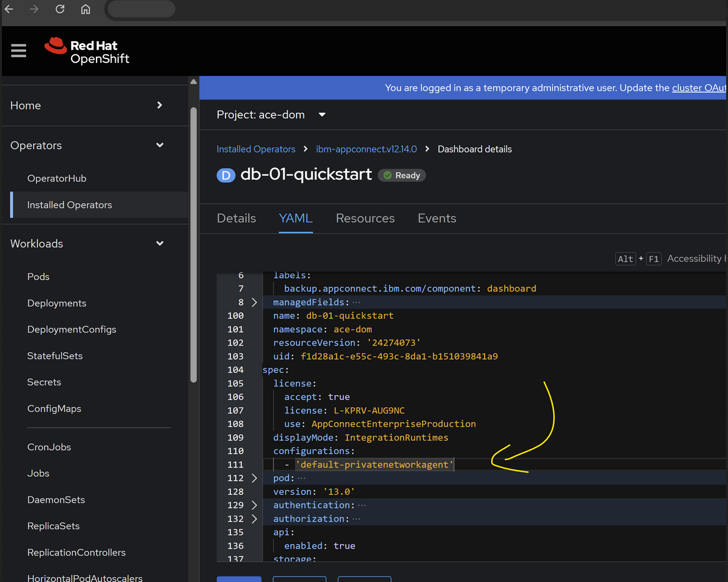Click the browser home icon
728x582 pixels.
click(x=85, y=9)
